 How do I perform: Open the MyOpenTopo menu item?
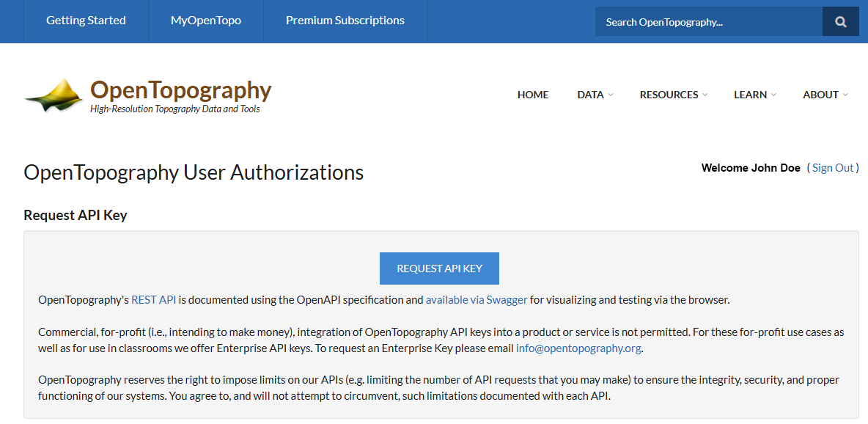[206, 21]
